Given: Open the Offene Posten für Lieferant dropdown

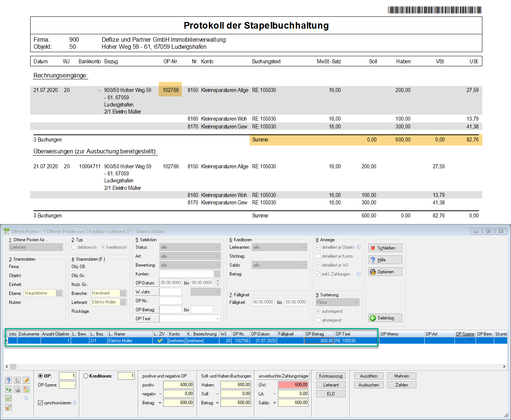Looking at the screenshot, I should tap(36, 247).
